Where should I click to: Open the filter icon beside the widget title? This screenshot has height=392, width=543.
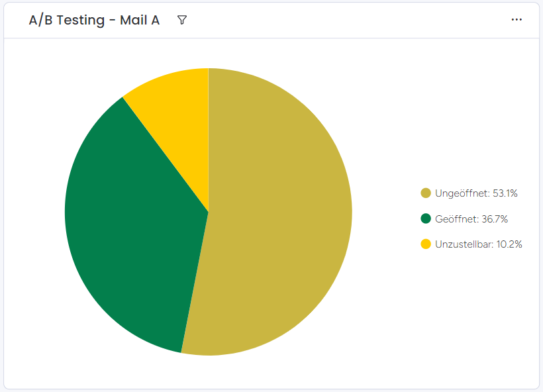182,20
